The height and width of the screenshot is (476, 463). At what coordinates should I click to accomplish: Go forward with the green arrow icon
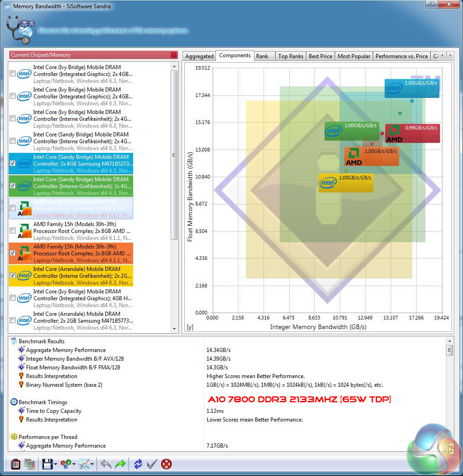120,464
